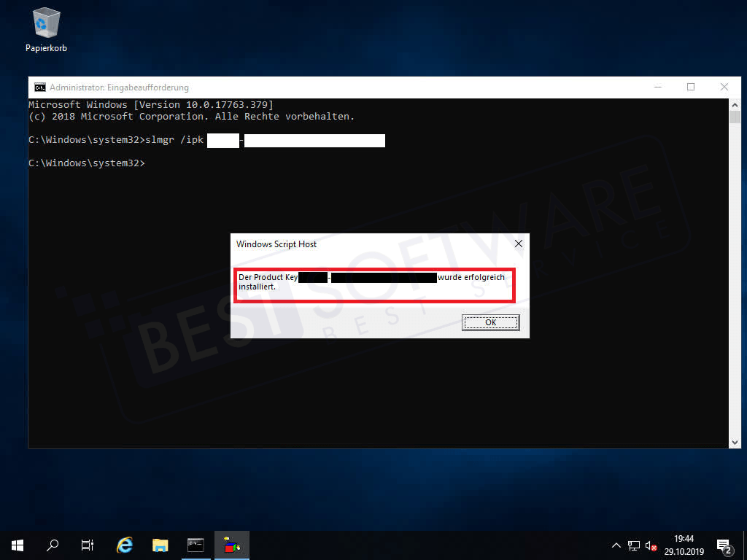Close the Windows Script Host dialog

point(518,244)
